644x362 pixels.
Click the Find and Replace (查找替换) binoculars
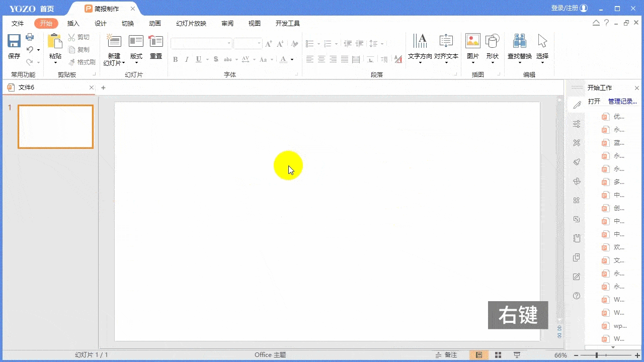click(x=520, y=41)
